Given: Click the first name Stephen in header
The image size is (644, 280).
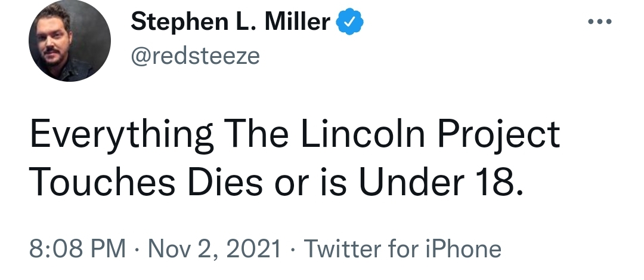Looking at the screenshot, I should [179, 22].
